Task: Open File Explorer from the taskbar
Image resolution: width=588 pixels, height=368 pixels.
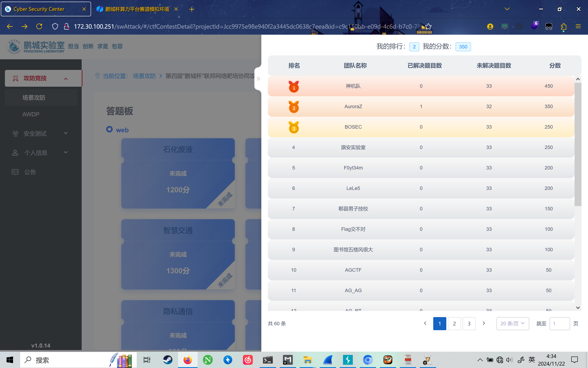Action: 308,360
